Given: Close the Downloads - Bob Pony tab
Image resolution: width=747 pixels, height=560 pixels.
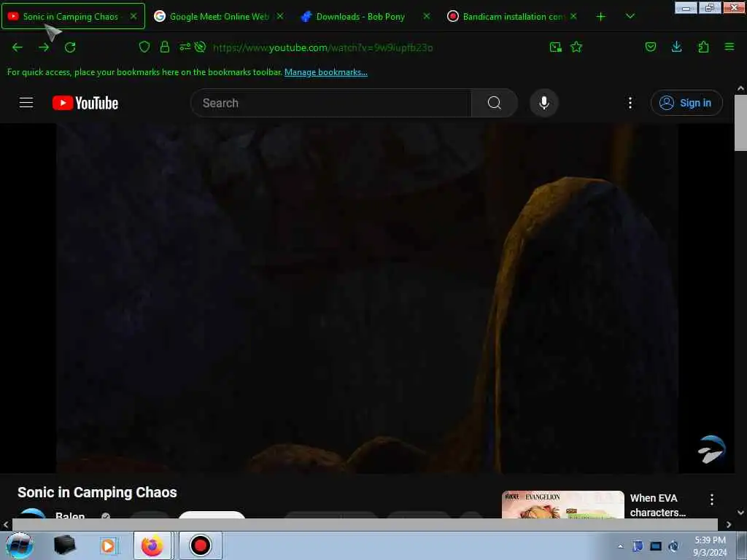Looking at the screenshot, I should [426, 16].
